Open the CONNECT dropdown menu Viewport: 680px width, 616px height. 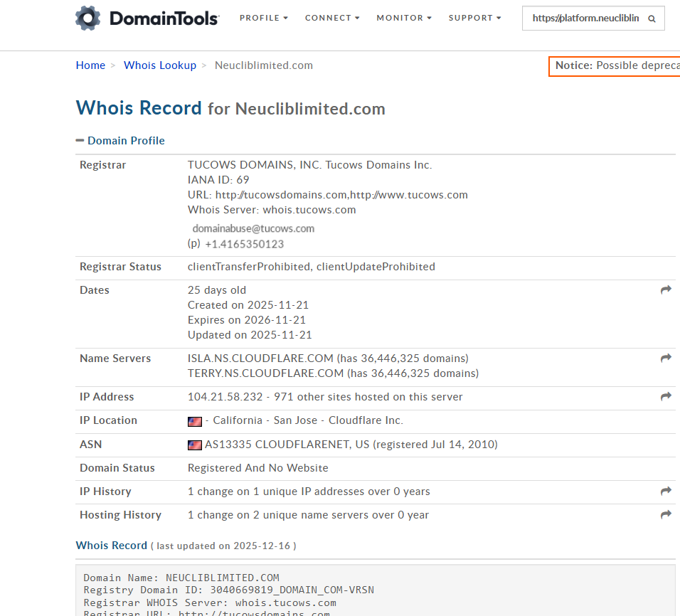tap(331, 18)
